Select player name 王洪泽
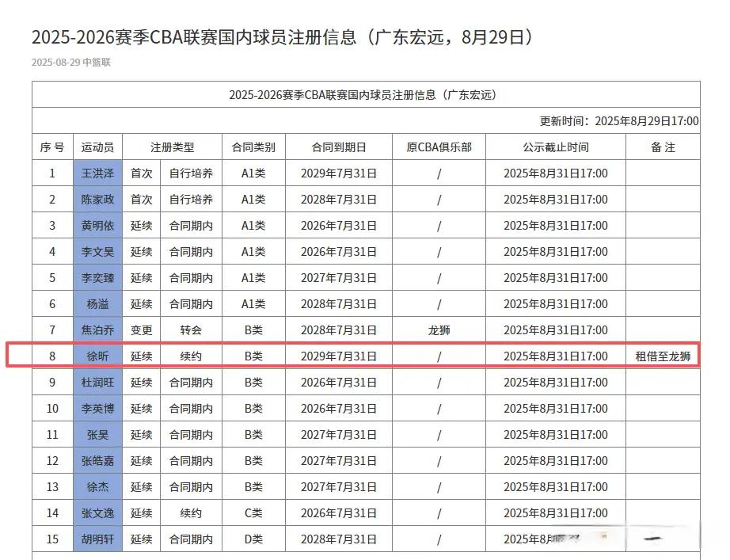The width and height of the screenshot is (730, 560). (x=97, y=173)
